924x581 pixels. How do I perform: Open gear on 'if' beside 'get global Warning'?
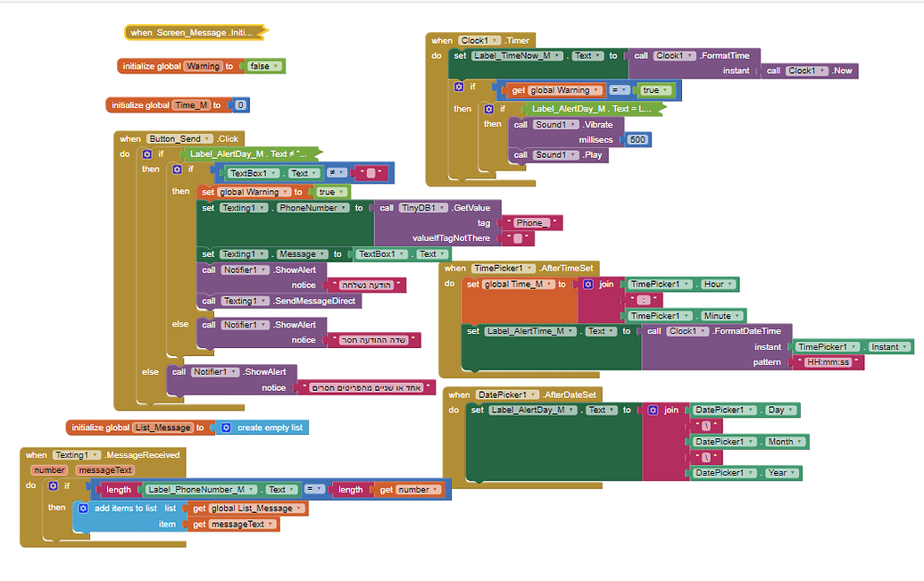click(459, 87)
